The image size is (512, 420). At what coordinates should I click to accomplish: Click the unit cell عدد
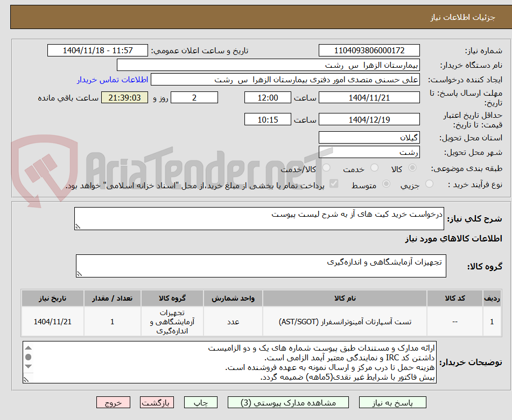(x=233, y=322)
